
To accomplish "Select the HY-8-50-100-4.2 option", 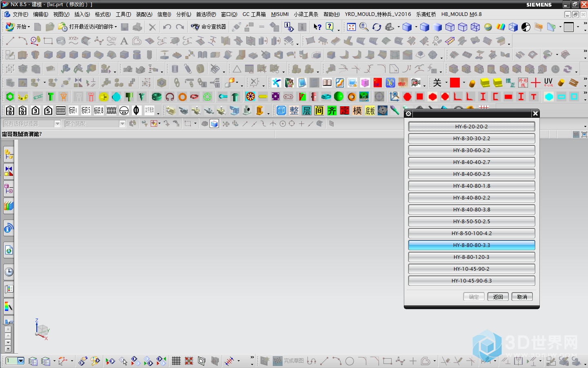I will click(472, 233).
